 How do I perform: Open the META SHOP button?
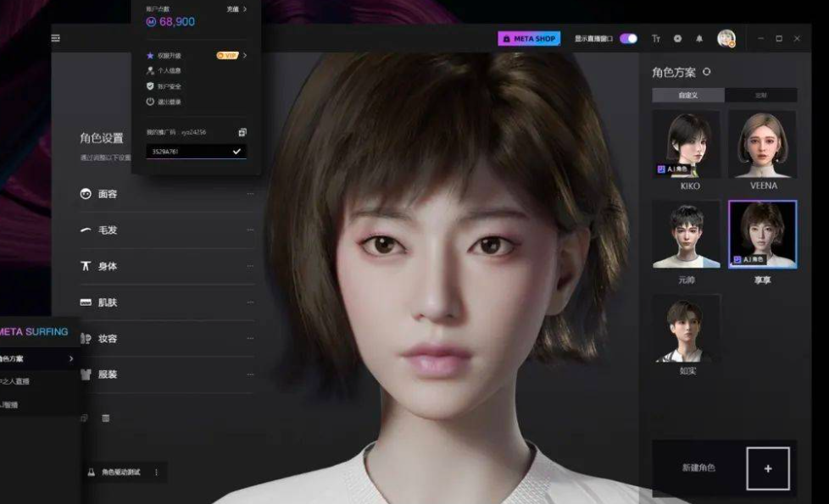[529, 39]
